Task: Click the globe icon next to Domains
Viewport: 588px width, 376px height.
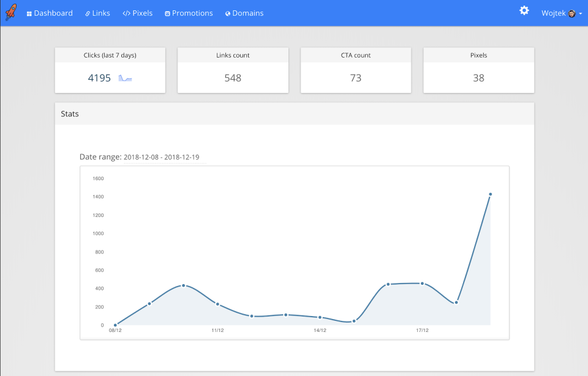Action: pos(228,13)
